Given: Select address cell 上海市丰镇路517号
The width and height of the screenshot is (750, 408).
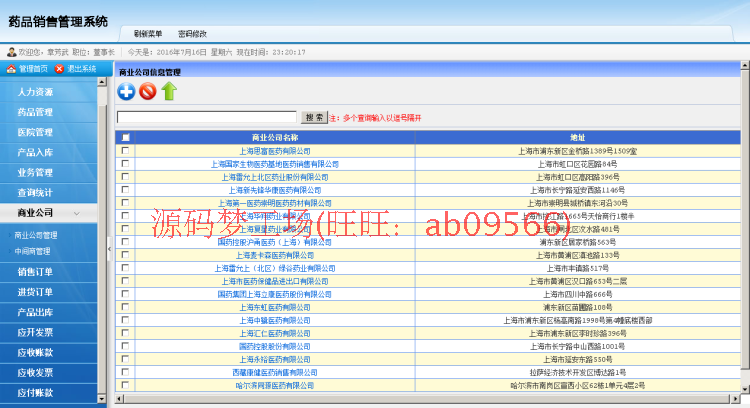Looking at the screenshot, I should point(577,268).
